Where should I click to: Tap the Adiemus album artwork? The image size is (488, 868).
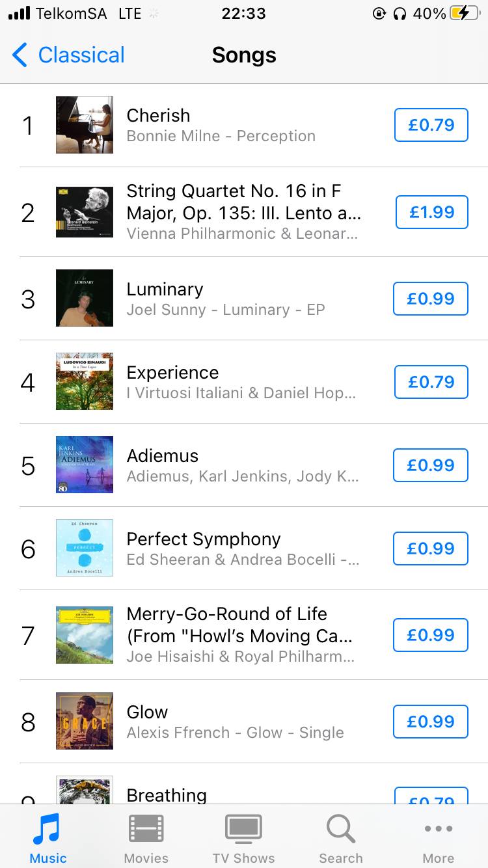[x=85, y=465]
